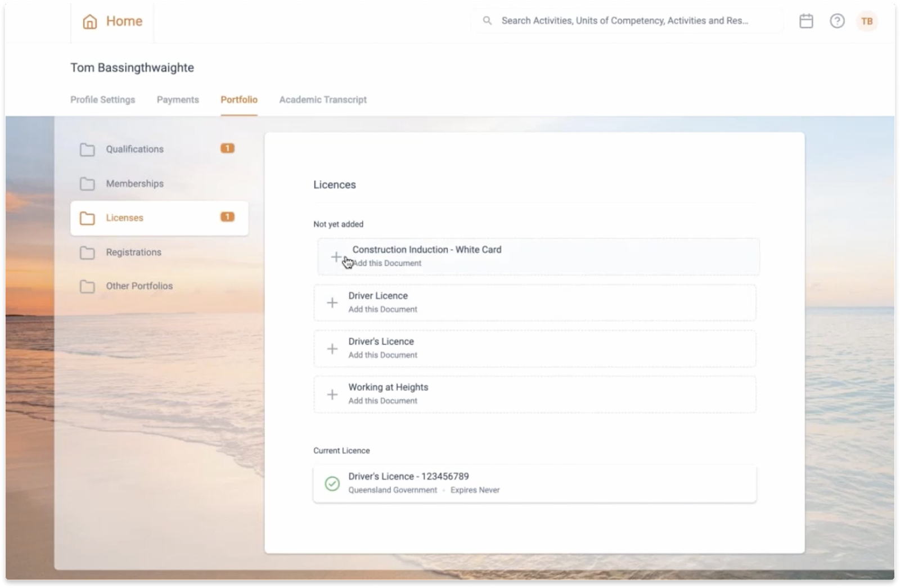Screen dimensions: 900x588
Task: Click the plus to add Driver Licence document
Action: click(332, 302)
